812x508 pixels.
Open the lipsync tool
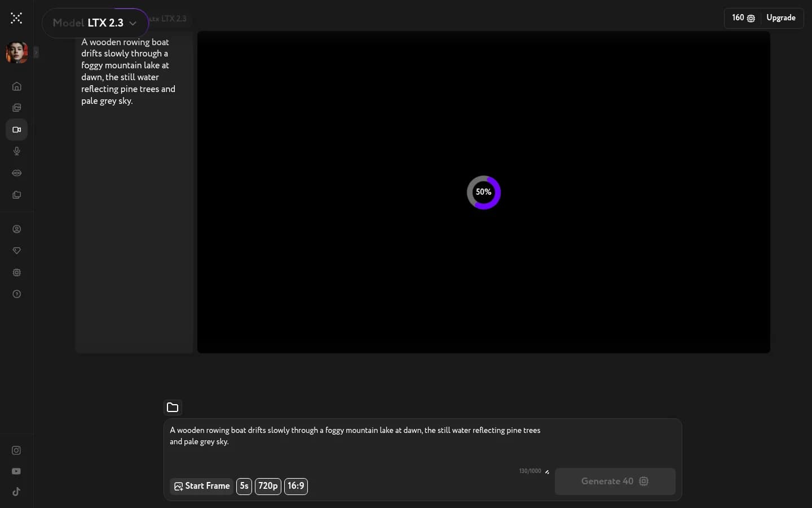click(x=16, y=173)
